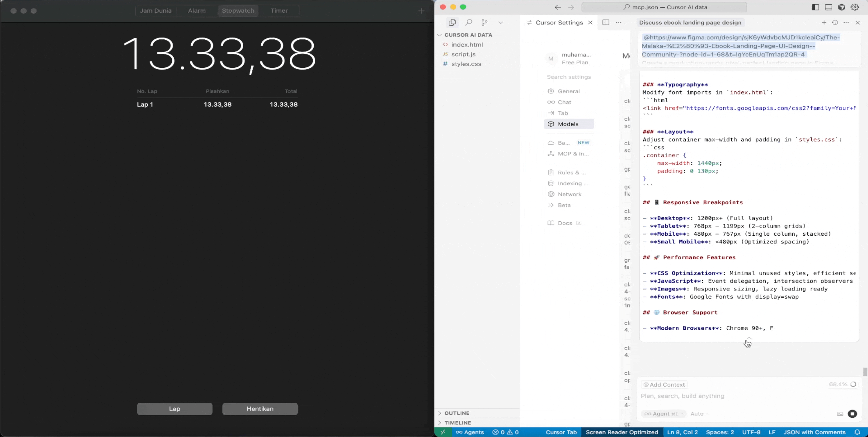This screenshot has height=437, width=868.
Task: Open index.html in the file explorer
Action: click(x=467, y=45)
